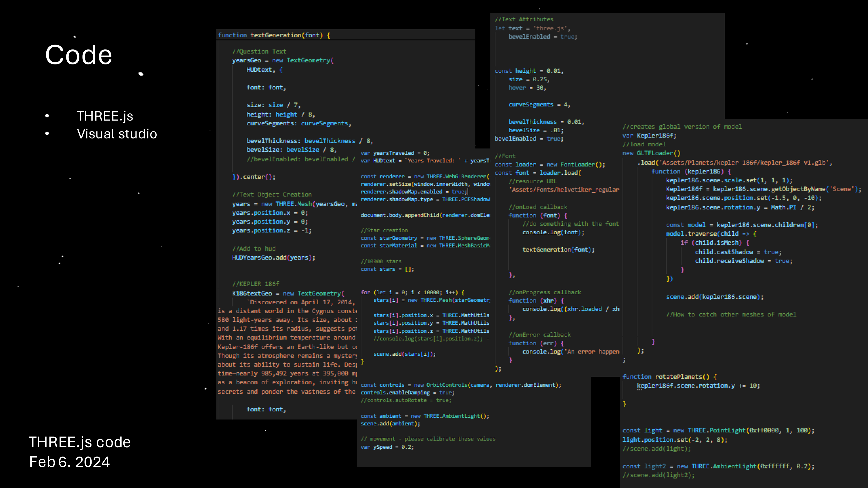Click "kepler186.scene.scale.set(1, 1, 1);"
This screenshot has width=868, height=488.
tap(729, 180)
